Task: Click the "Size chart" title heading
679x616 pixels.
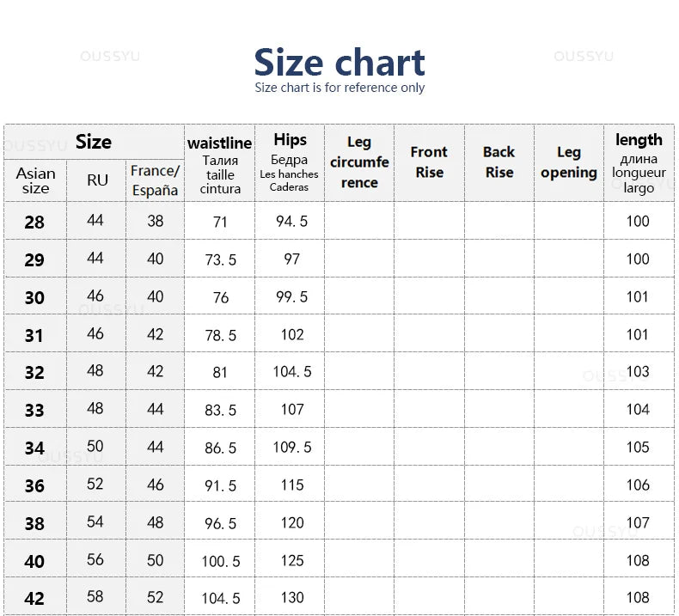Action: 339,62
